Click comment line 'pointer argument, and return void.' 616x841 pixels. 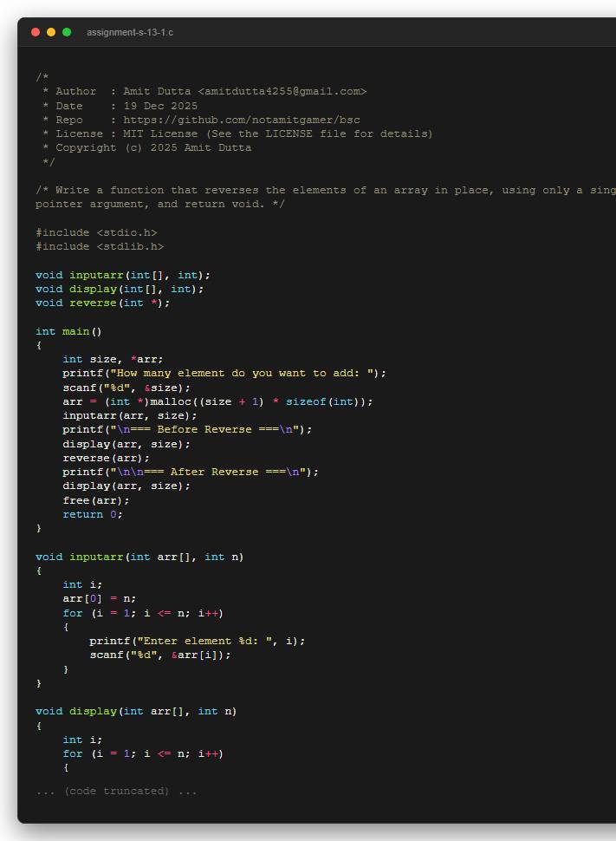[x=159, y=204]
